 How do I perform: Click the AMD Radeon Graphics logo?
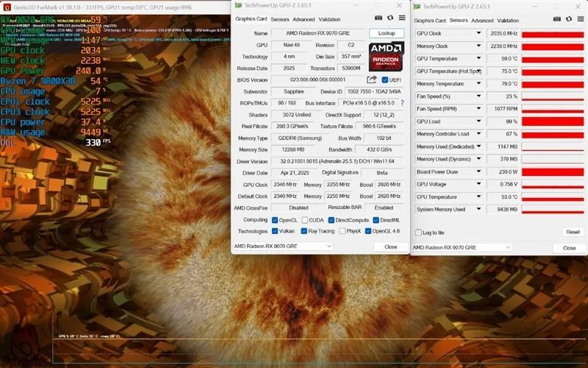pyautogui.click(x=387, y=57)
